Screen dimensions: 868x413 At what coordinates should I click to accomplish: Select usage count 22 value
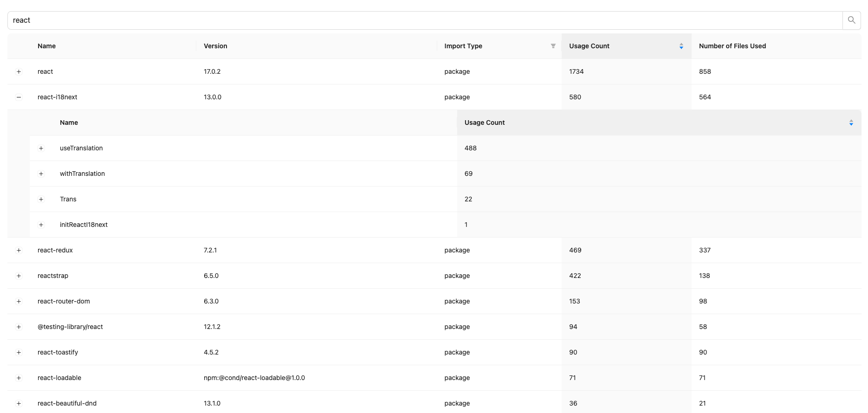point(468,199)
